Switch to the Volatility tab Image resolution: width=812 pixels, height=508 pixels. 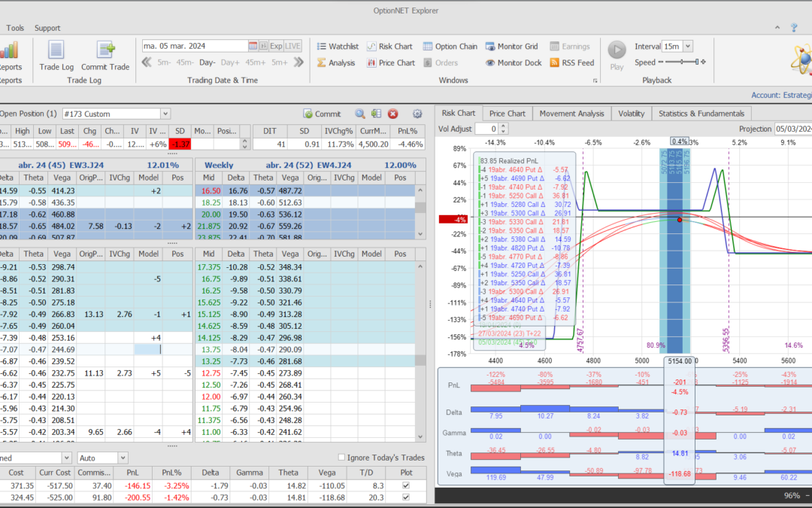pyautogui.click(x=631, y=114)
